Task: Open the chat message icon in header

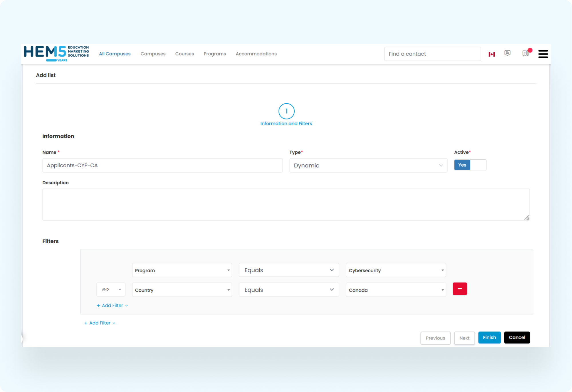Action: pyautogui.click(x=508, y=54)
